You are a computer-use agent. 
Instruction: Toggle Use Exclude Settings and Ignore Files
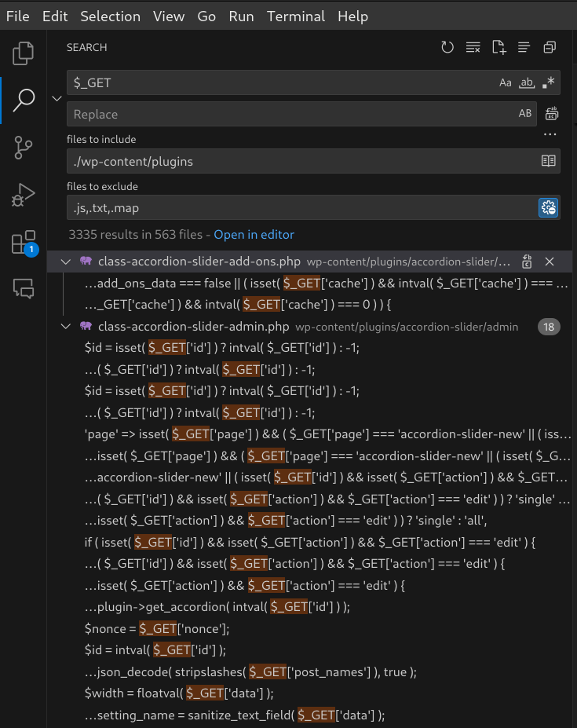pos(548,207)
